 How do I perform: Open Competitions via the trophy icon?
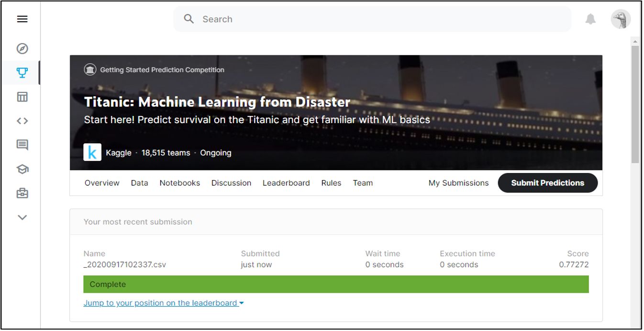22,73
